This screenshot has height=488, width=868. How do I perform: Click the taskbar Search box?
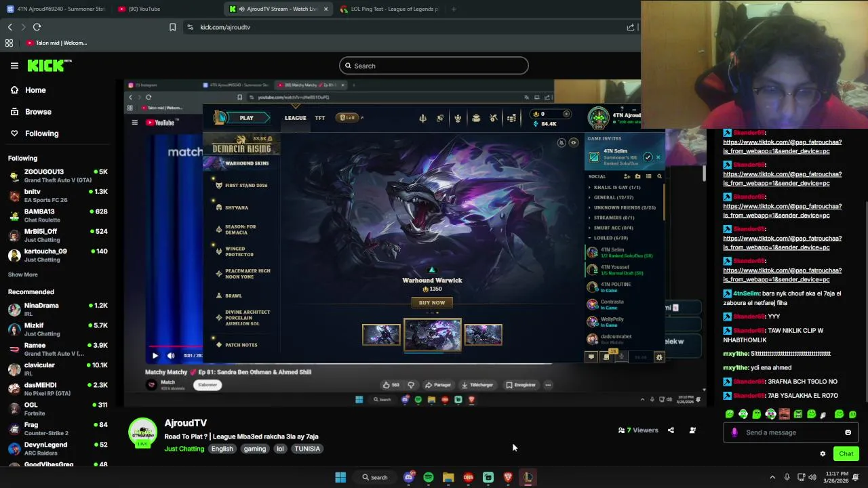tap(375, 477)
